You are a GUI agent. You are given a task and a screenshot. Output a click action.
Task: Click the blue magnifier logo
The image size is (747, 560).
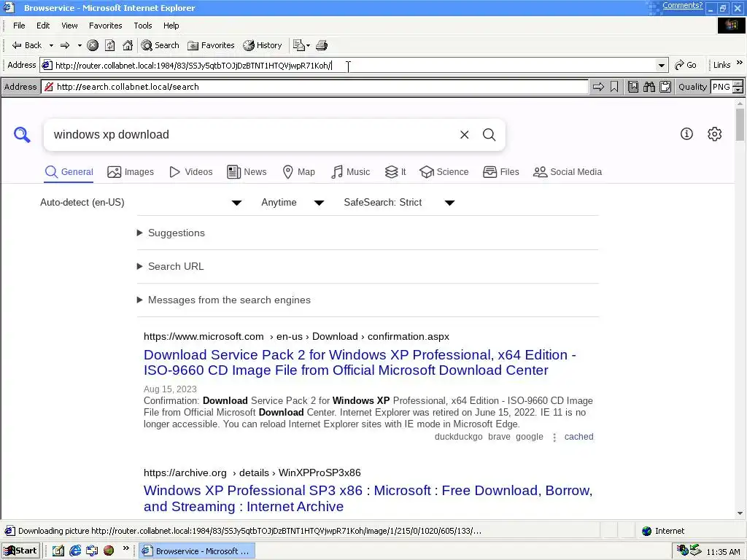tap(22, 135)
